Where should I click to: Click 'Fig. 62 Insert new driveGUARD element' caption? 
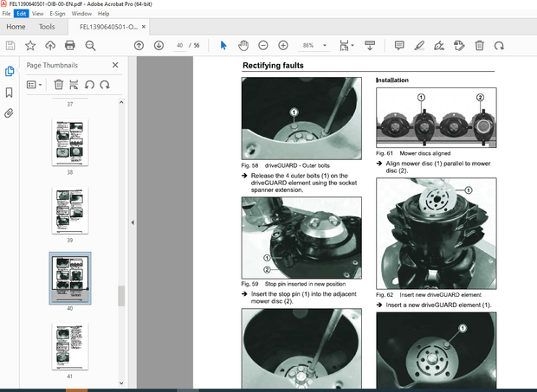click(429, 295)
